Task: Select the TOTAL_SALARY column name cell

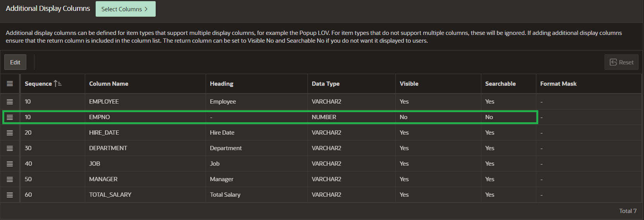Action: tap(145, 195)
